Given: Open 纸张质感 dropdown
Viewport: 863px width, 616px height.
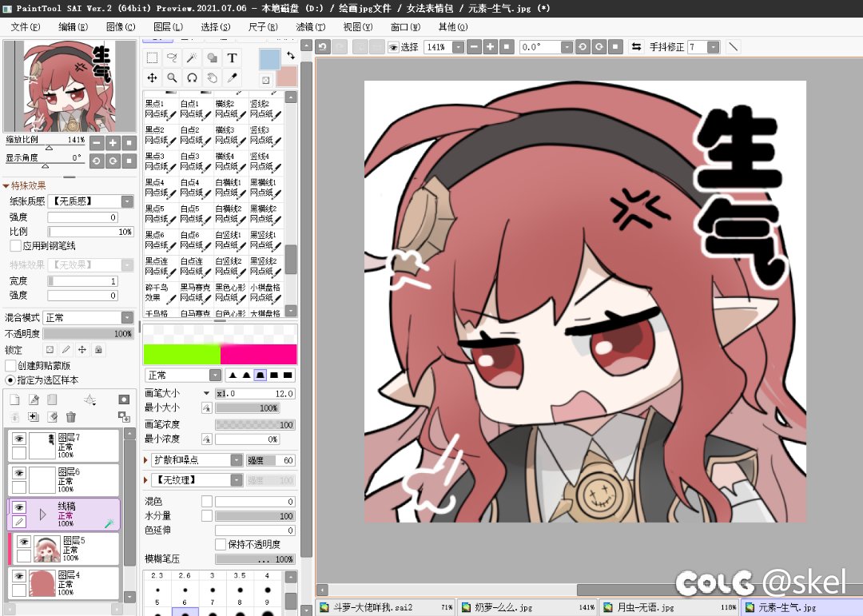Looking at the screenshot, I should (x=127, y=201).
